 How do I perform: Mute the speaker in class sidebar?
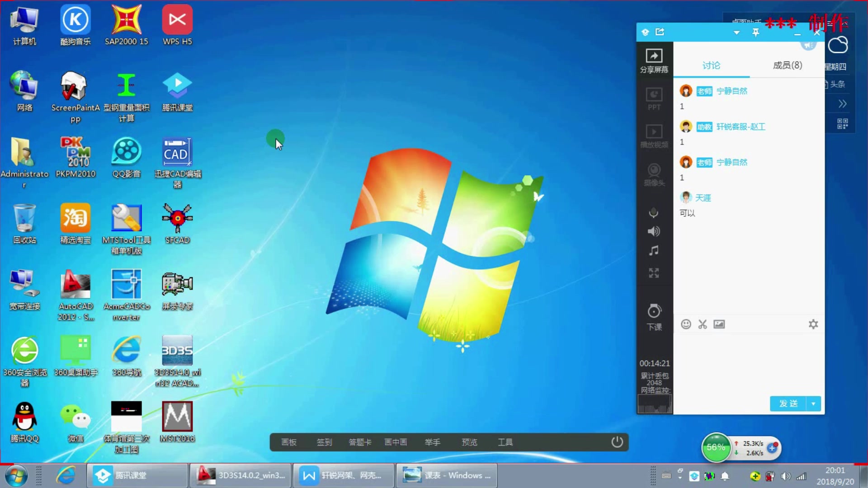pos(654,232)
